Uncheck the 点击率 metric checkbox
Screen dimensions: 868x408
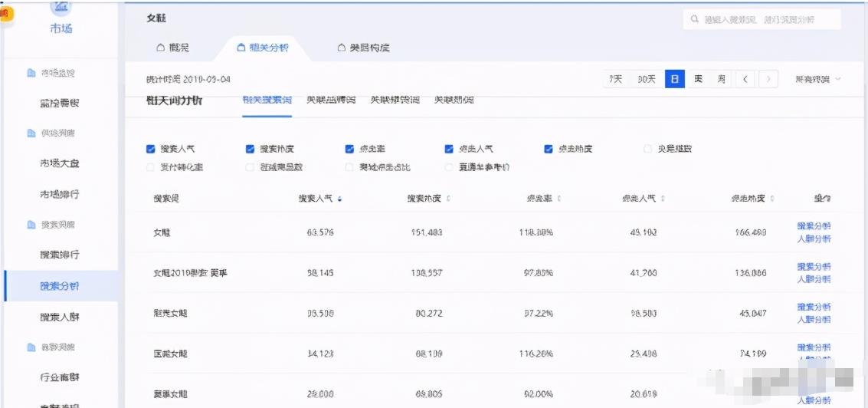coord(349,149)
